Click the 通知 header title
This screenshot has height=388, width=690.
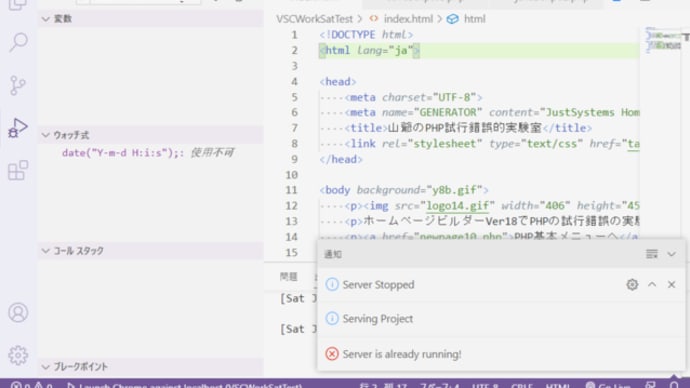333,254
